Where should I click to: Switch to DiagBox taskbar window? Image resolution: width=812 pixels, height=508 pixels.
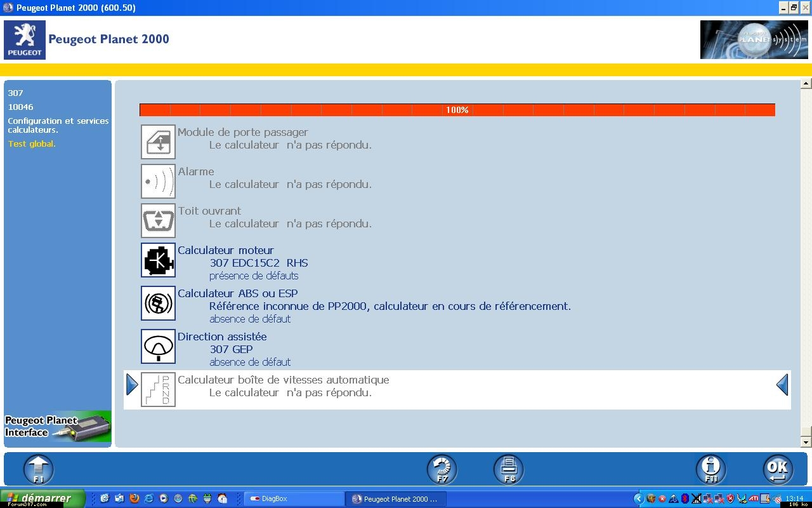click(x=294, y=499)
